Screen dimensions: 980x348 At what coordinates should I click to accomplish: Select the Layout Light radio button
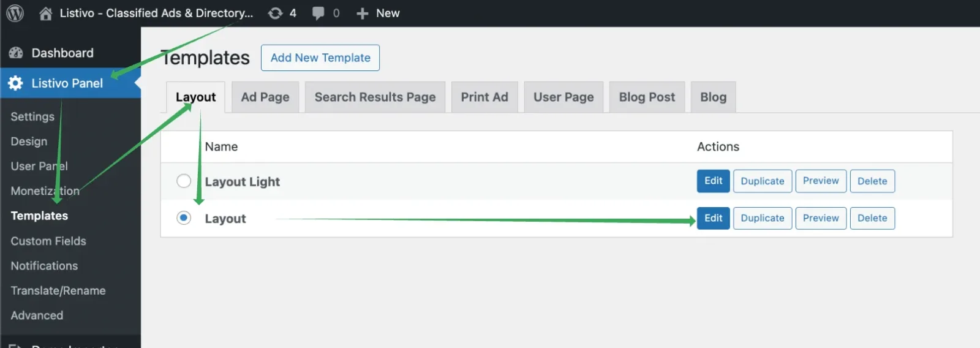184,181
